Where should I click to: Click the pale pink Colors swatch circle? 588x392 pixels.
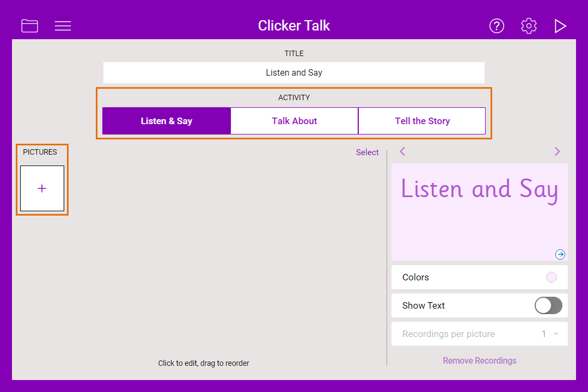pos(551,277)
